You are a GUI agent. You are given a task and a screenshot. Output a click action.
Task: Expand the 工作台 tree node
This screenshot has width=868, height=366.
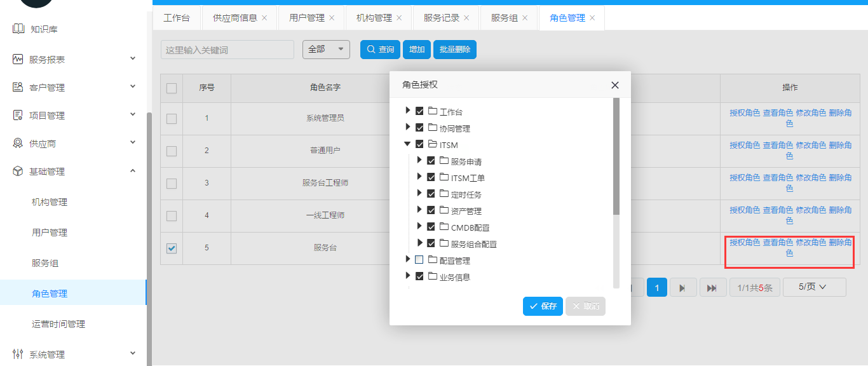pos(407,111)
